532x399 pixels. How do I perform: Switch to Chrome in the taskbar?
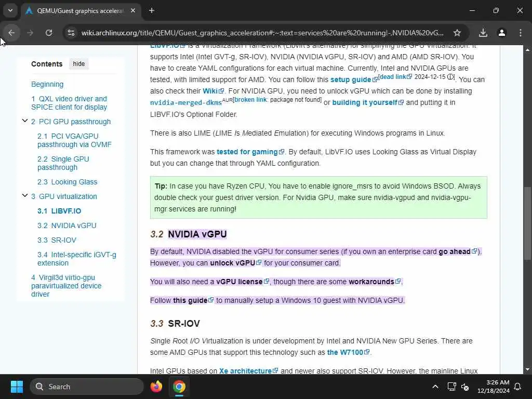179,387
